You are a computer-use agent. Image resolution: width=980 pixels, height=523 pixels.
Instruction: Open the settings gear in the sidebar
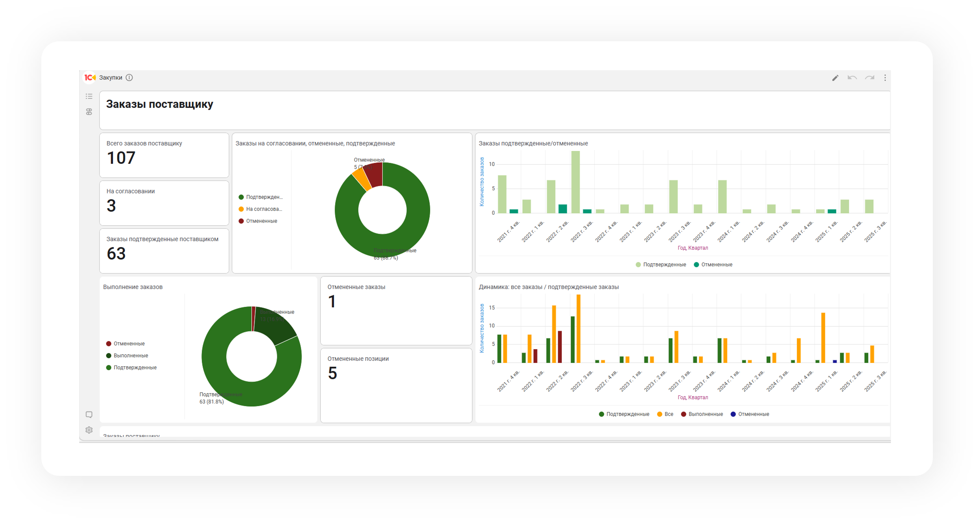tap(89, 430)
